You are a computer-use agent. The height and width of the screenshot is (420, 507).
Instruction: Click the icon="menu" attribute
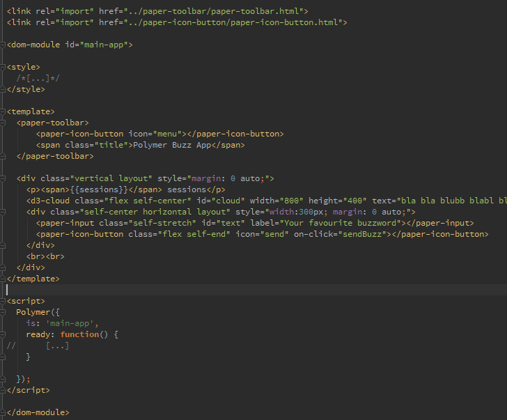[155, 134]
